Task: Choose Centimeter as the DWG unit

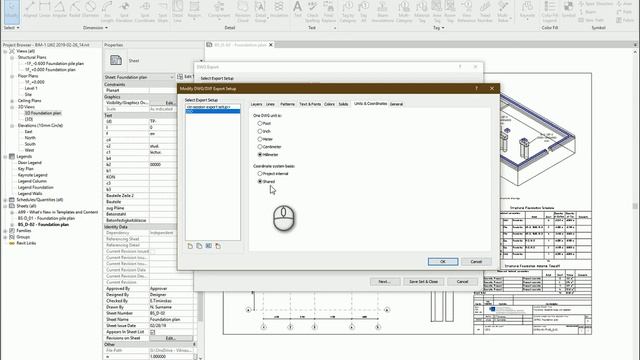Action: coord(260,147)
